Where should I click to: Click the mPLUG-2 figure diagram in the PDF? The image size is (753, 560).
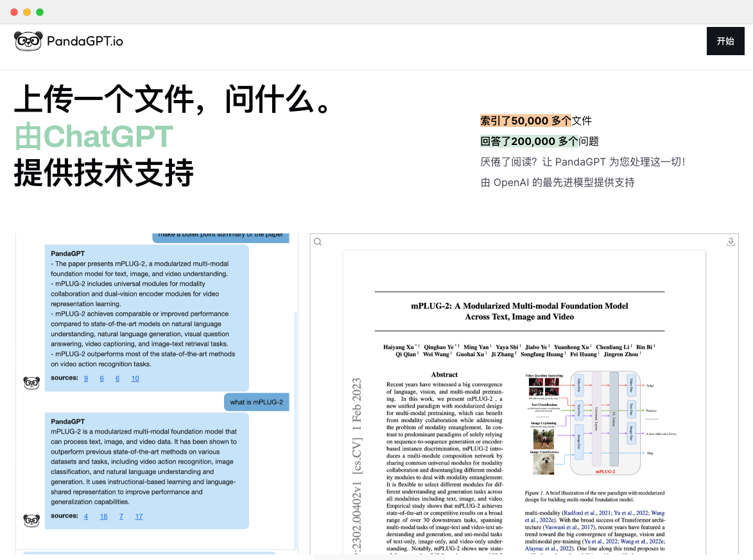(602, 423)
